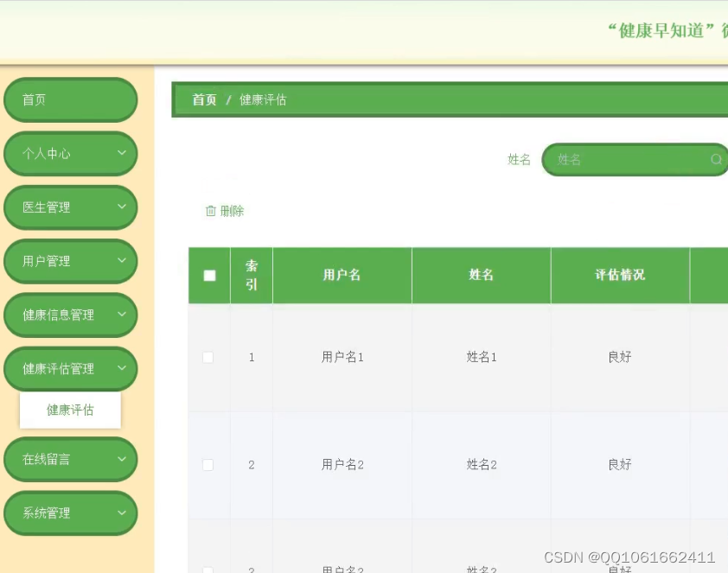Expand the 健康信息管理 sidebar menu
Image resolution: width=728 pixels, height=573 pixels.
pyautogui.click(x=70, y=315)
